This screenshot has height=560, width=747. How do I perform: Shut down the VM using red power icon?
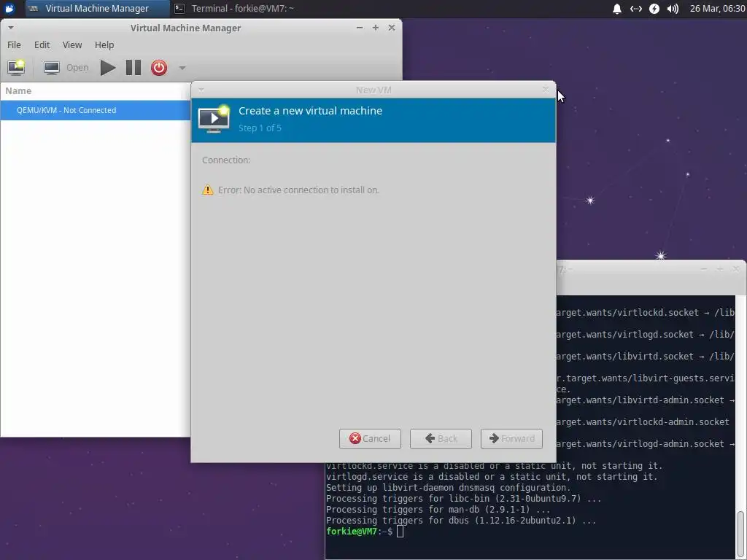click(159, 68)
